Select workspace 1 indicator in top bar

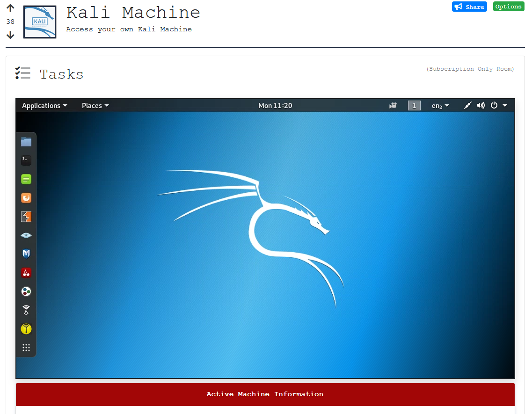click(414, 106)
